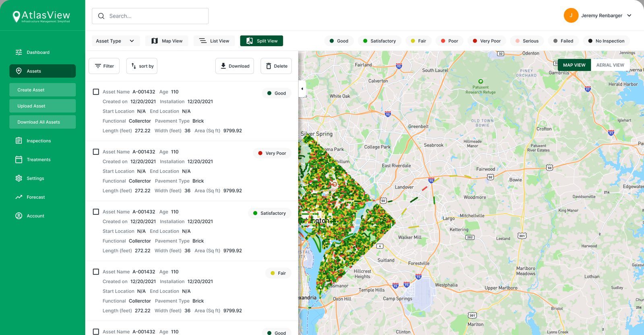644x335 pixels.
Task: Toggle the Poor legend chip
Action: coord(450,41)
